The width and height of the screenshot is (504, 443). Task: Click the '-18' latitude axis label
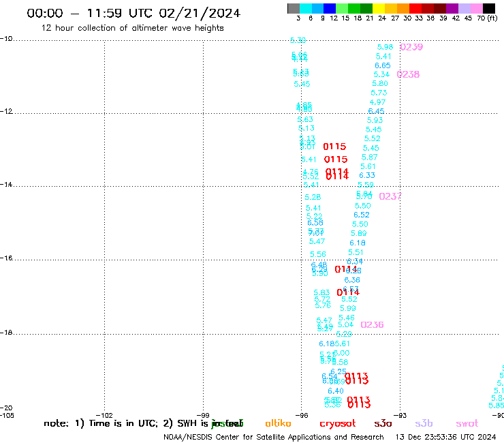pos(6,333)
